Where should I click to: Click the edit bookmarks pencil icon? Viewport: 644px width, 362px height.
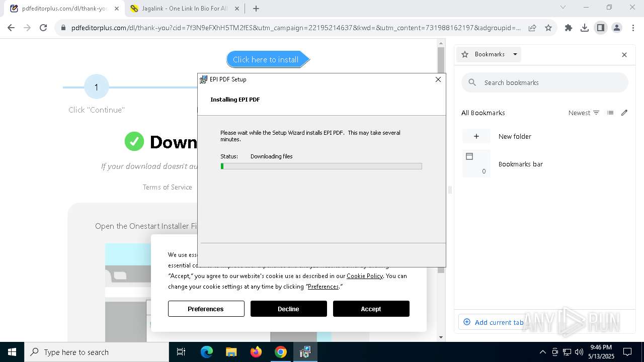pos(624,113)
